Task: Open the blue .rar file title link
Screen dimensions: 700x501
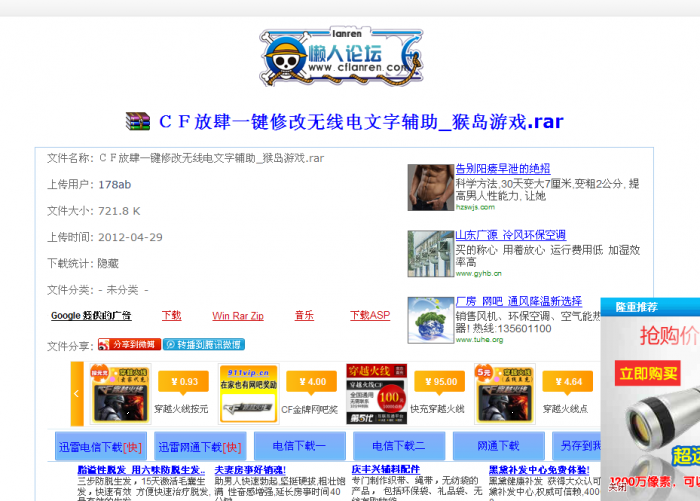Action: click(361, 122)
